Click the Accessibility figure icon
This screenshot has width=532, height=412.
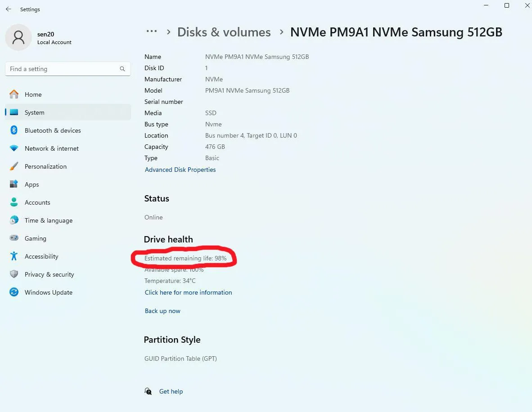tap(14, 256)
